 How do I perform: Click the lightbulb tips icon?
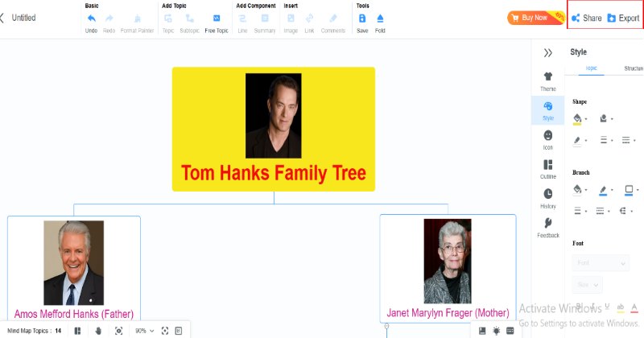point(497,331)
